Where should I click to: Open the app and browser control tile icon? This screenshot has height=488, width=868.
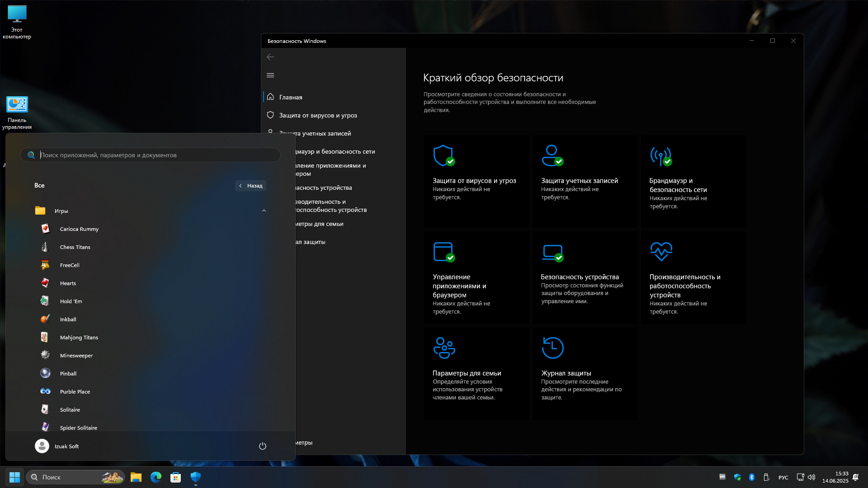[x=444, y=252]
